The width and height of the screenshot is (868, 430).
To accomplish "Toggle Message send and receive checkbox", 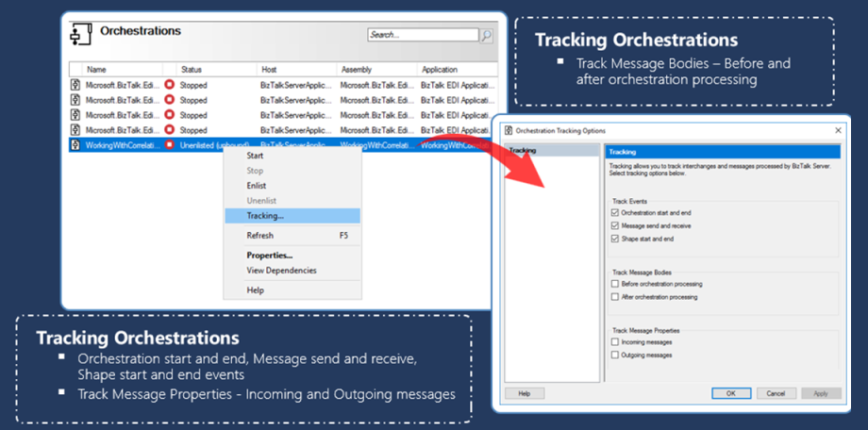I will [x=614, y=225].
